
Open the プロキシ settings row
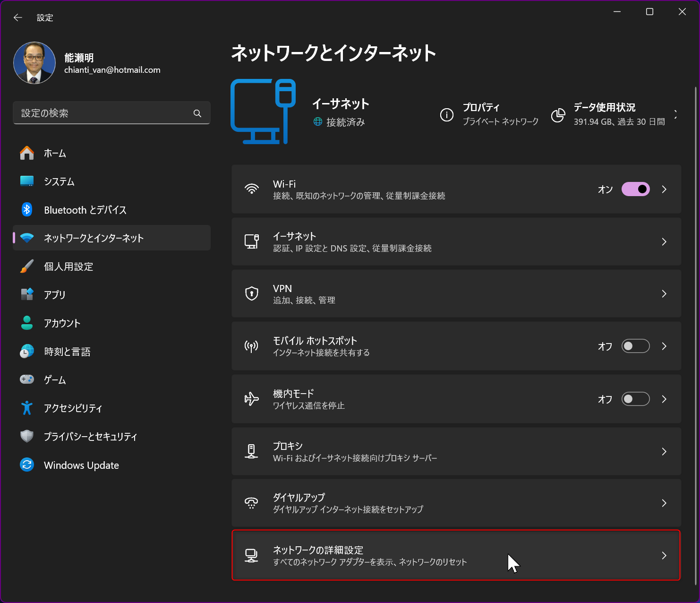click(x=456, y=451)
